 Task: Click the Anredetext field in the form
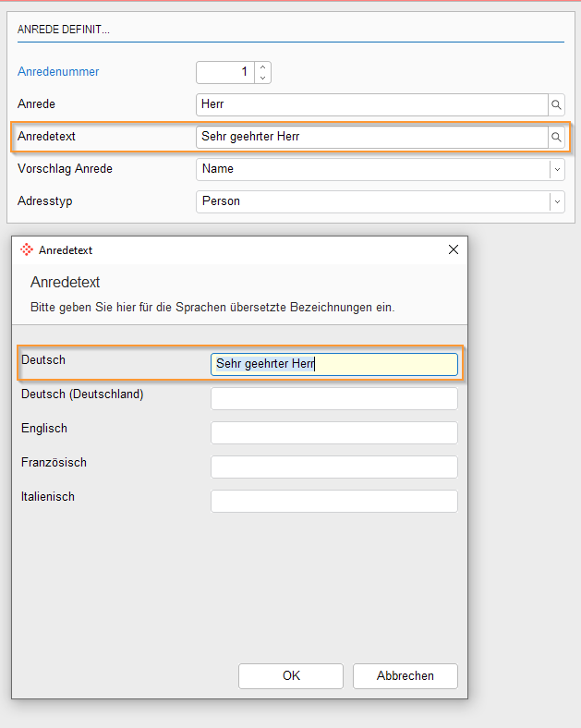(x=371, y=137)
